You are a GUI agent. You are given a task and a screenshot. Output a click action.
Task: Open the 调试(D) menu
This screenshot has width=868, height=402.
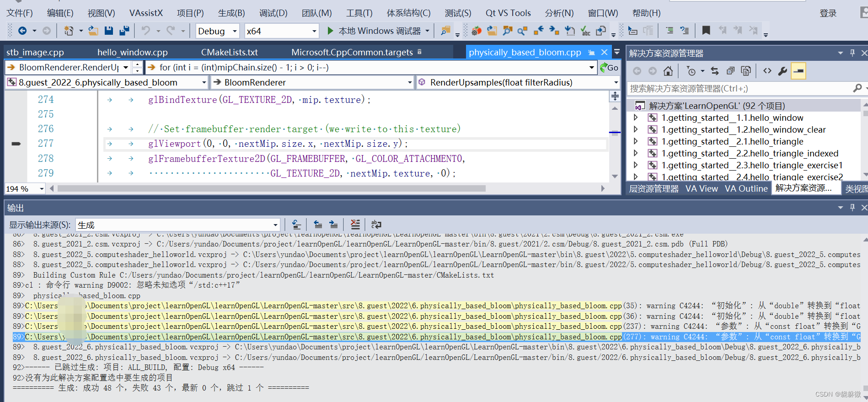273,13
